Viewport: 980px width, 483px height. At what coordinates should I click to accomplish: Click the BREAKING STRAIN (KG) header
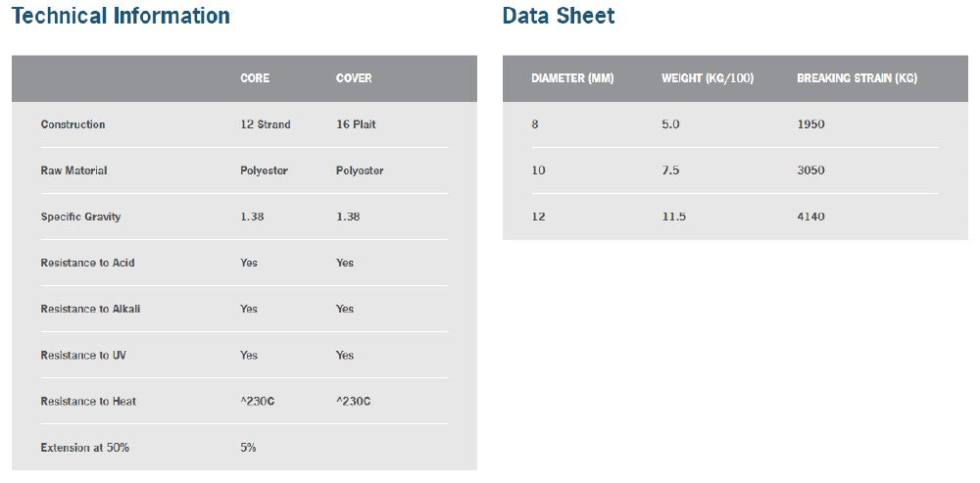point(857,78)
